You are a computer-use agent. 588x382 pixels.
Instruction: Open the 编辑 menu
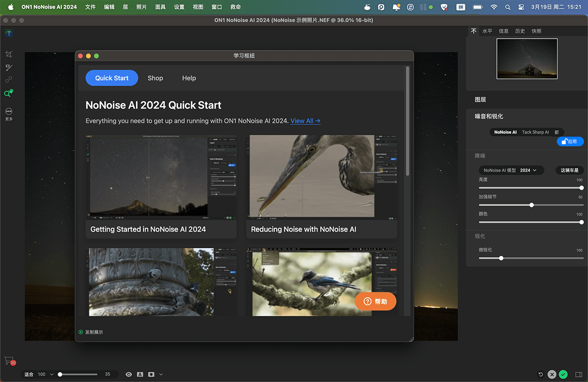tap(109, 7)
